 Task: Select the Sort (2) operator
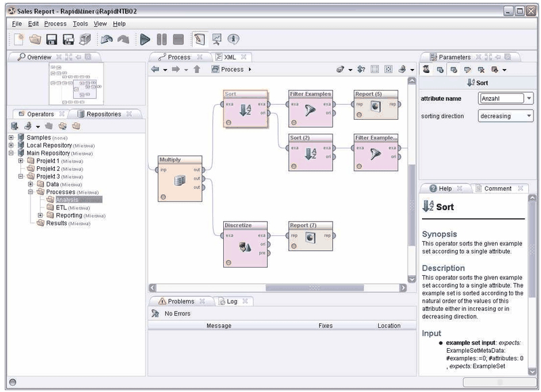coord(310,152)
